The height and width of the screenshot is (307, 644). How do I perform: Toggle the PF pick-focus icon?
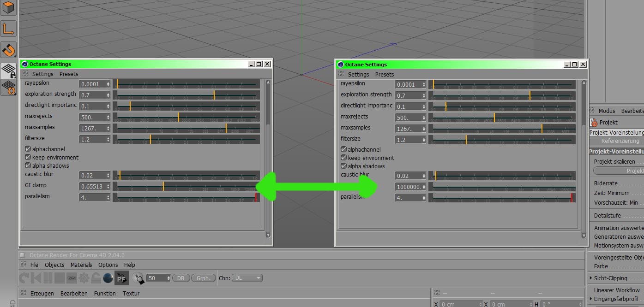[121, 278]
